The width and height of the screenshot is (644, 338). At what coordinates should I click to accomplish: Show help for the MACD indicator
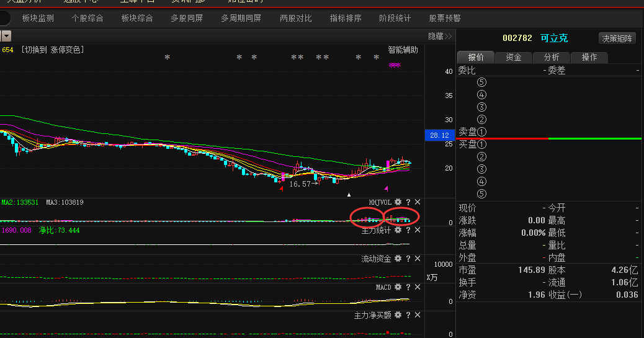pos(408,287)
